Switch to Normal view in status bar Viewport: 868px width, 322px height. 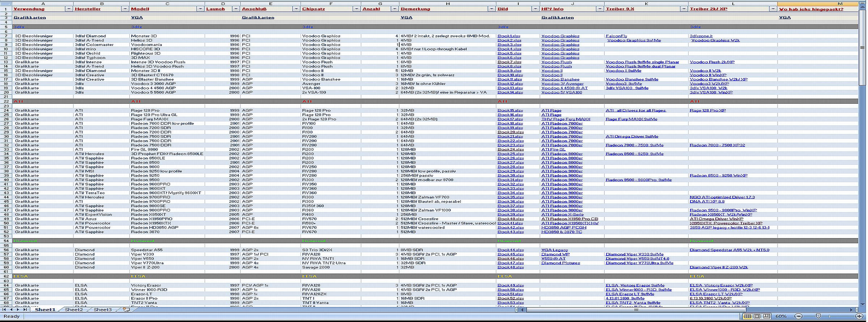[747, 316]
